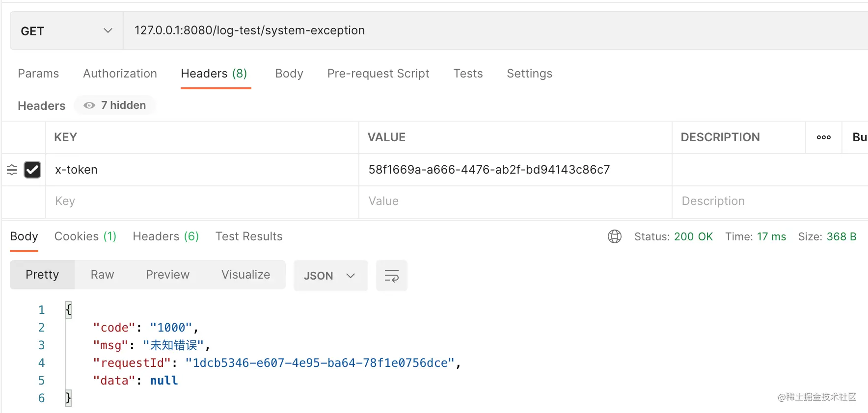Viewport: 868px width, 413px height.
Task: Click the x-token value field
Action: (x=515, y=170)
